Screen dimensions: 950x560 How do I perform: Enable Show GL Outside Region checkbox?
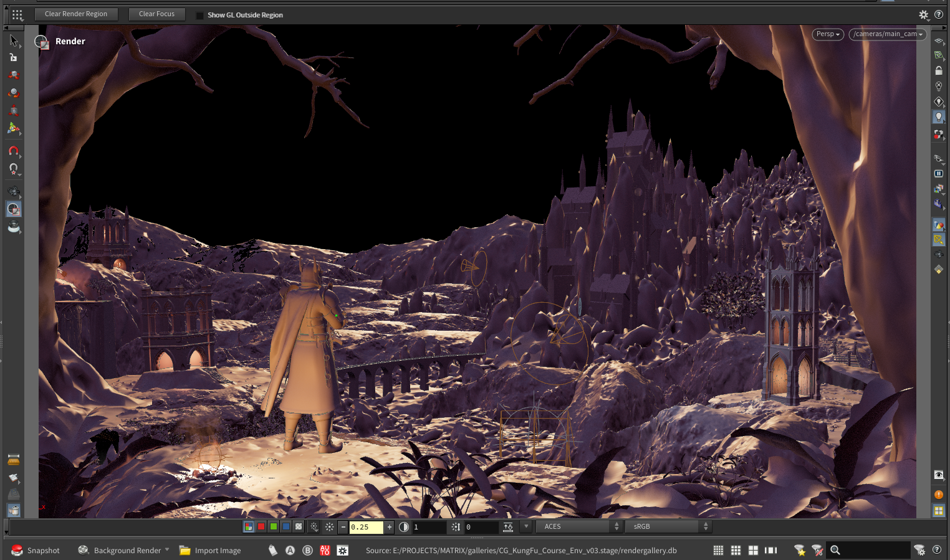(199, 15)
